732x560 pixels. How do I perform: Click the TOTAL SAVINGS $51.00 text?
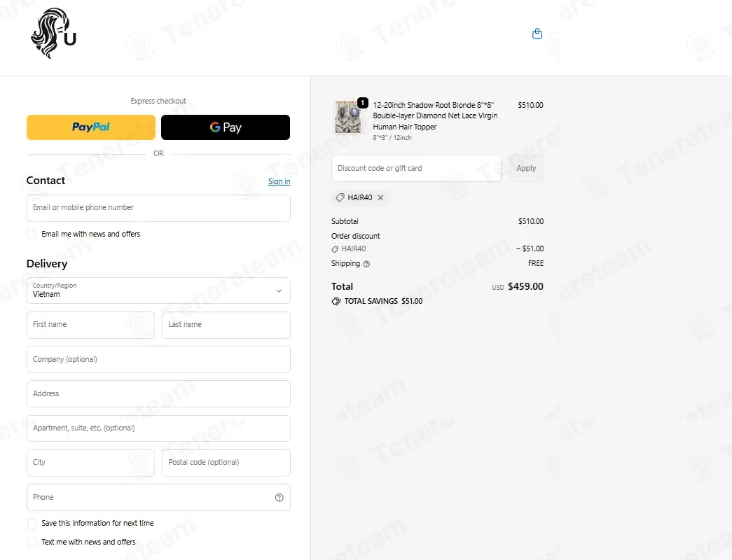point(383,302)
